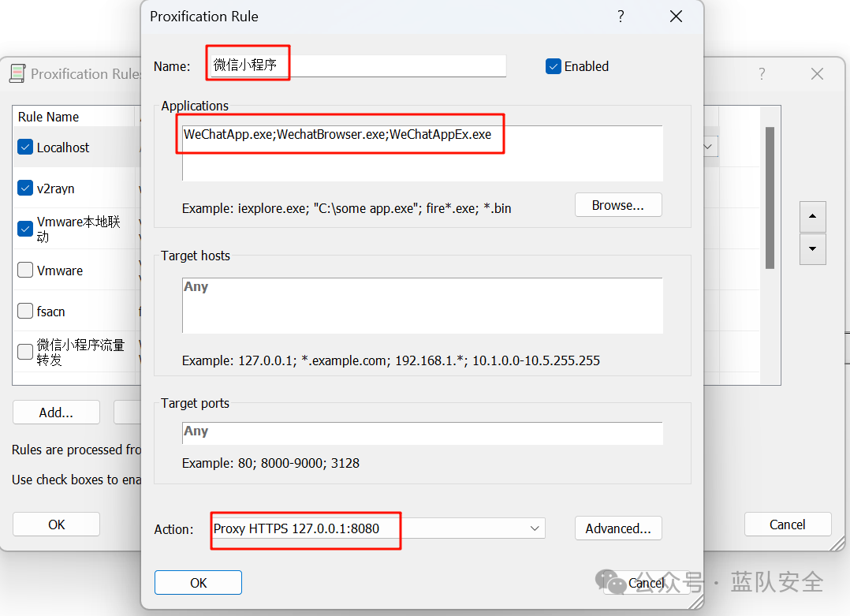This screenshot has width=850, height=616.
Task: Click Add... in the Proxification Rules window
Action: coord(57,413)
